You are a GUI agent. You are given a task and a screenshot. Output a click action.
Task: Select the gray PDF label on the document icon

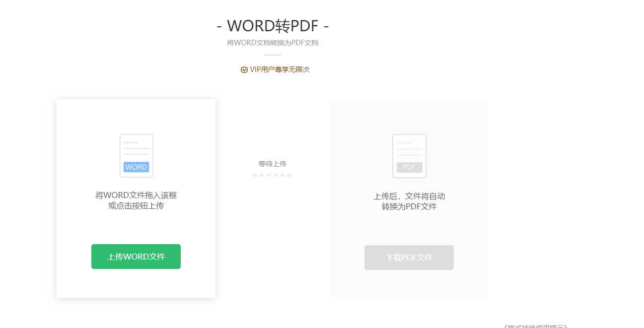(x=409, y=167)
